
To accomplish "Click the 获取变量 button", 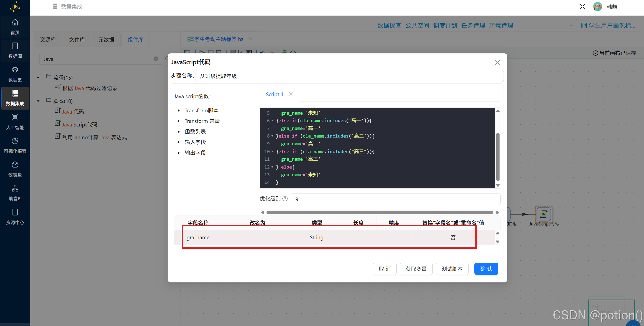I will [416, 269].
